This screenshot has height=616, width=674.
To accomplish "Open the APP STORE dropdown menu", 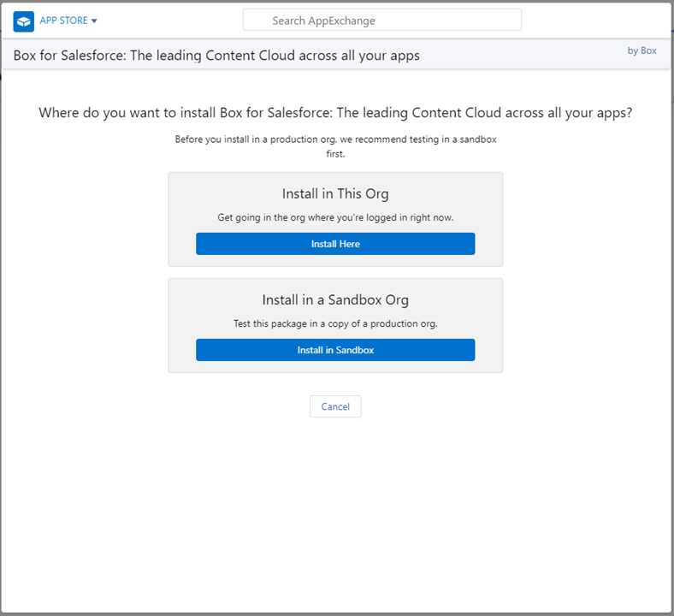I will click(68, 21).
